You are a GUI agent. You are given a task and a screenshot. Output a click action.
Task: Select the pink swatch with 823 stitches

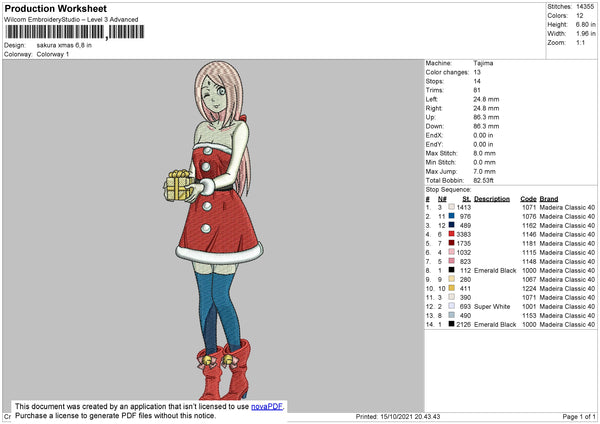point(452,261)
